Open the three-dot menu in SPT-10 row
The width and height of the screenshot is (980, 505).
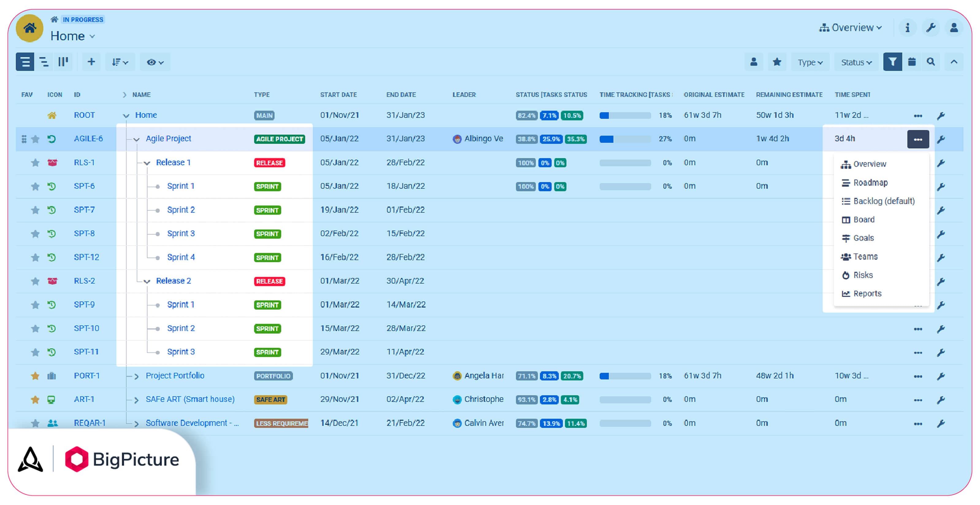[x=918, y=329]
